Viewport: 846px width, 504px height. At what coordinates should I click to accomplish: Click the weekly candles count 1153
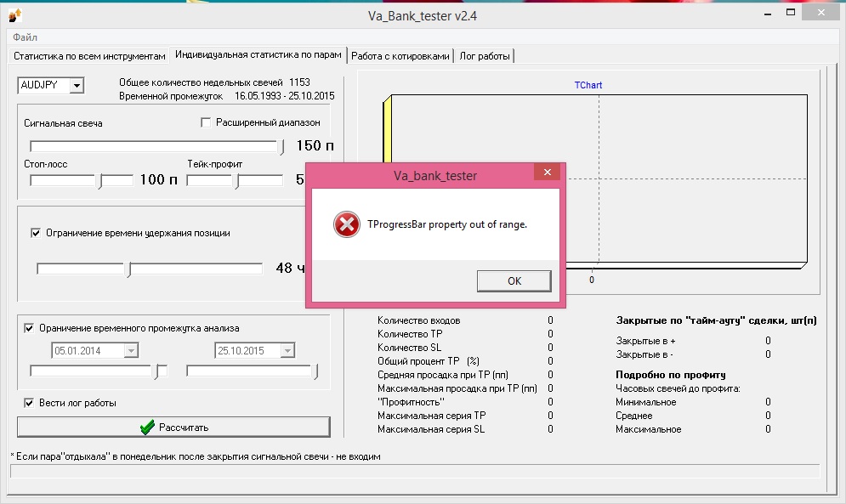pyautogui.click(x=299, y=82)
